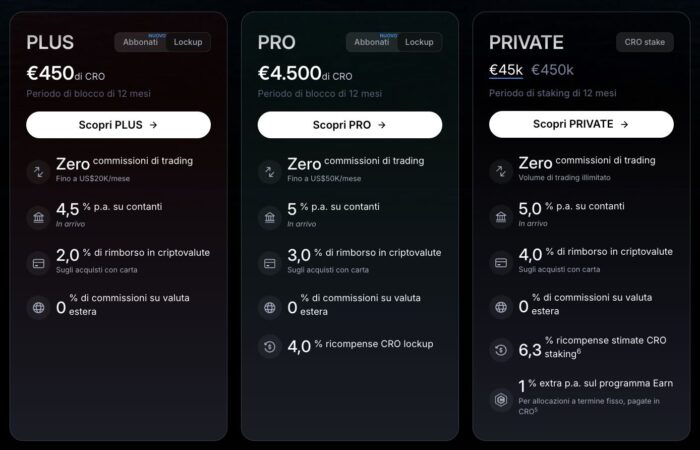Click the bank icon in PRO card

(x=270, y=217)
